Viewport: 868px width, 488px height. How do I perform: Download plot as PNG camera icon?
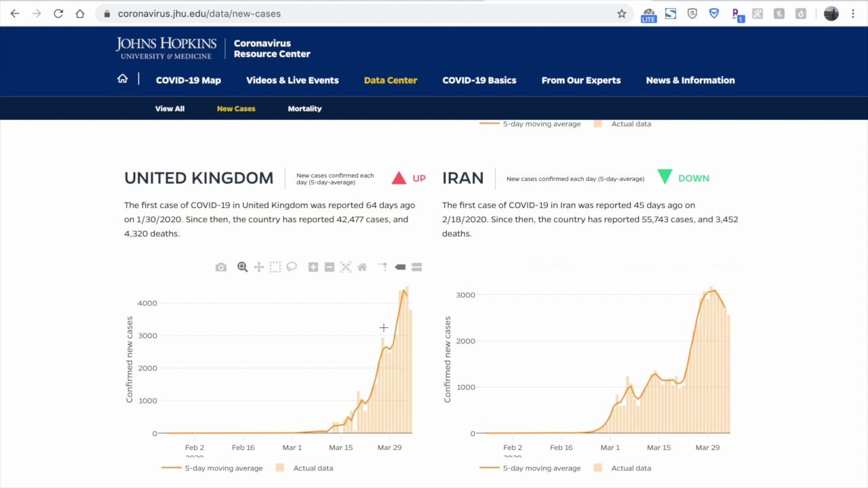point(221,267)
